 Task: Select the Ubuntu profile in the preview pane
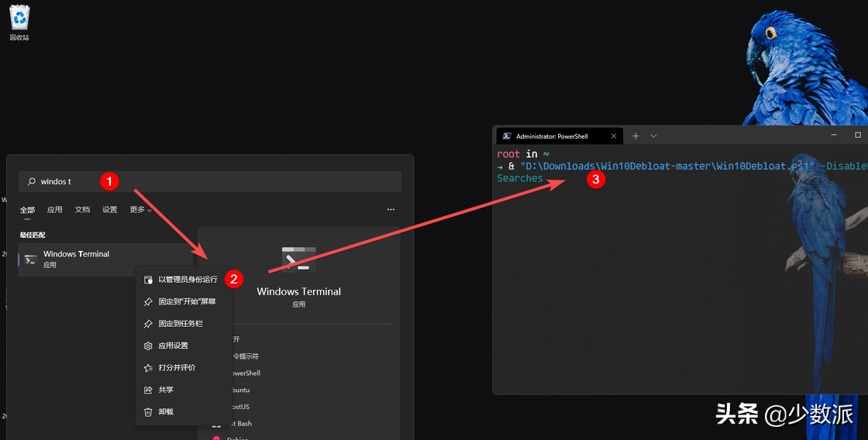click(241, 390)
